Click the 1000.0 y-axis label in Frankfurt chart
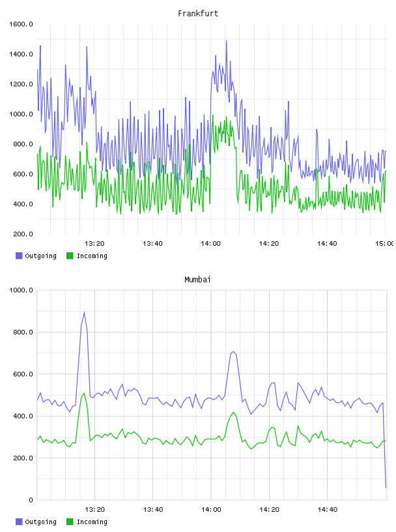396x532 pixels. point(21,114)
